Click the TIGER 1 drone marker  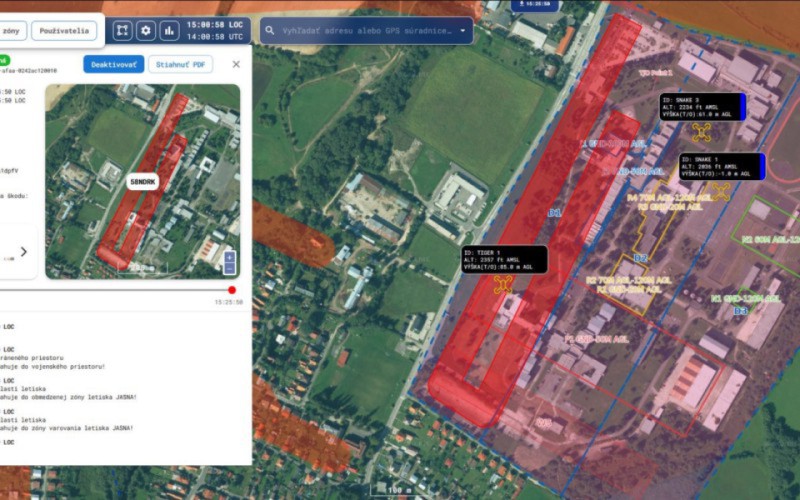point(502,285)
